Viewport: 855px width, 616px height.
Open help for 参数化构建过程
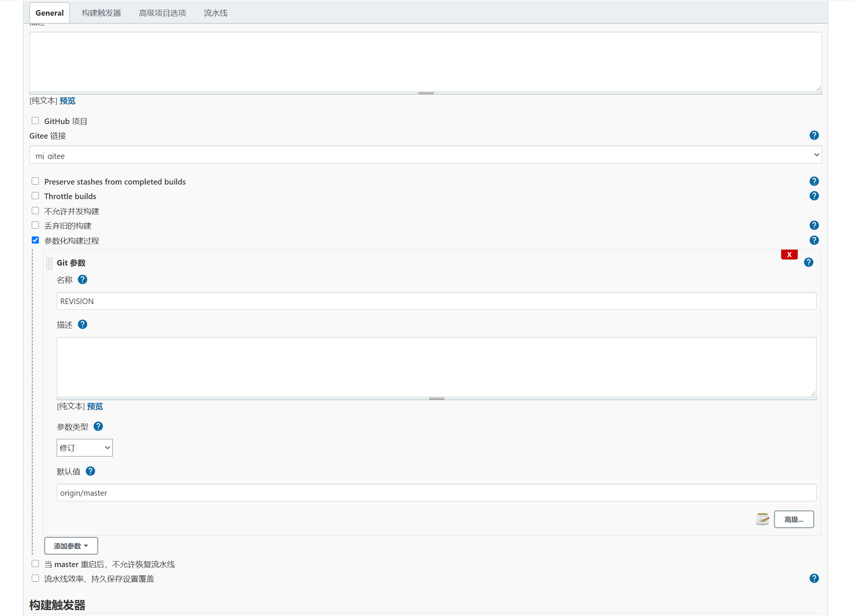click(x=814, y=240)
